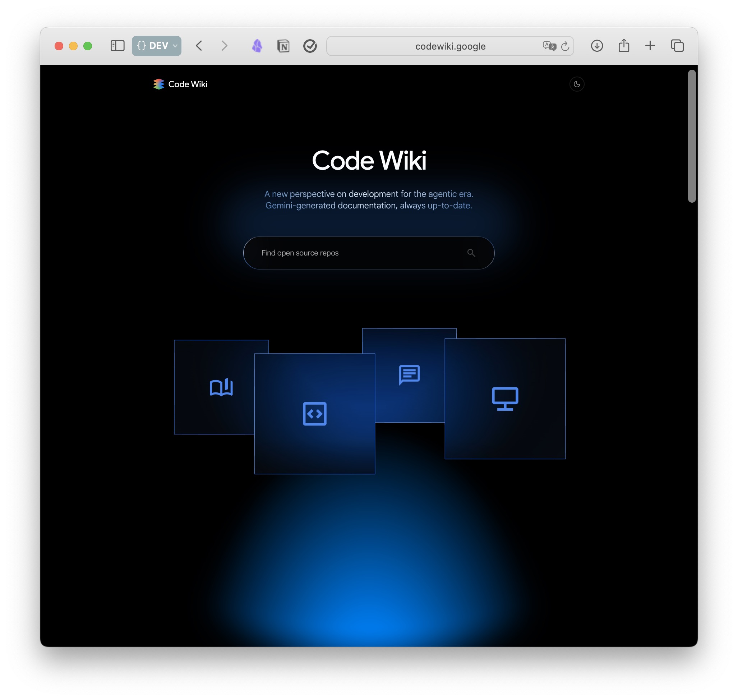Click the code brackets card icon

pos(314,414)
